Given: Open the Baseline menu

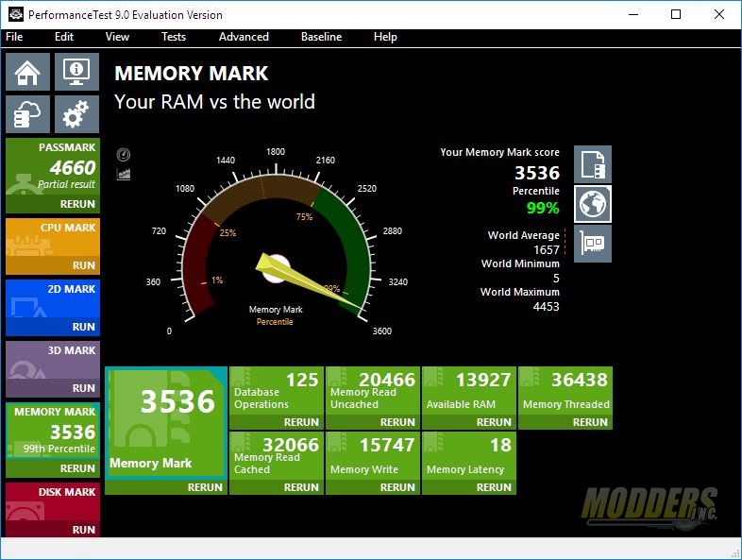Looking at the screenshot, I should point(321,37).
